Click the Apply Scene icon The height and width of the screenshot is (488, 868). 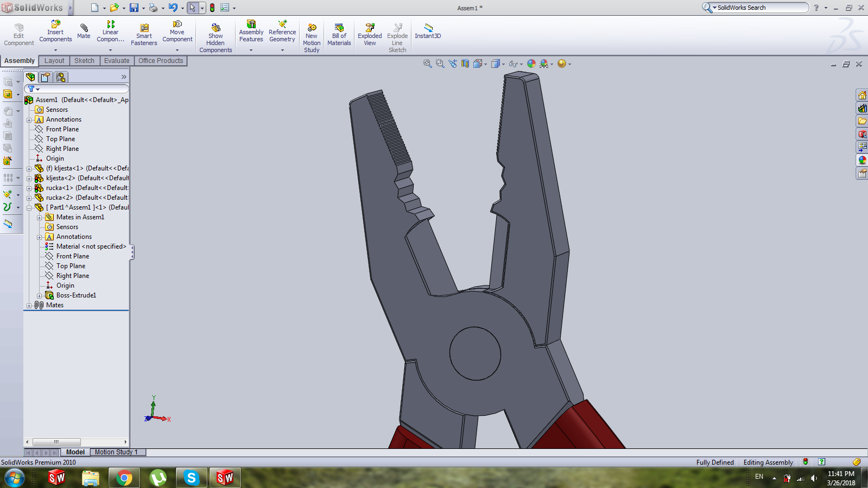tap(544, 64)
